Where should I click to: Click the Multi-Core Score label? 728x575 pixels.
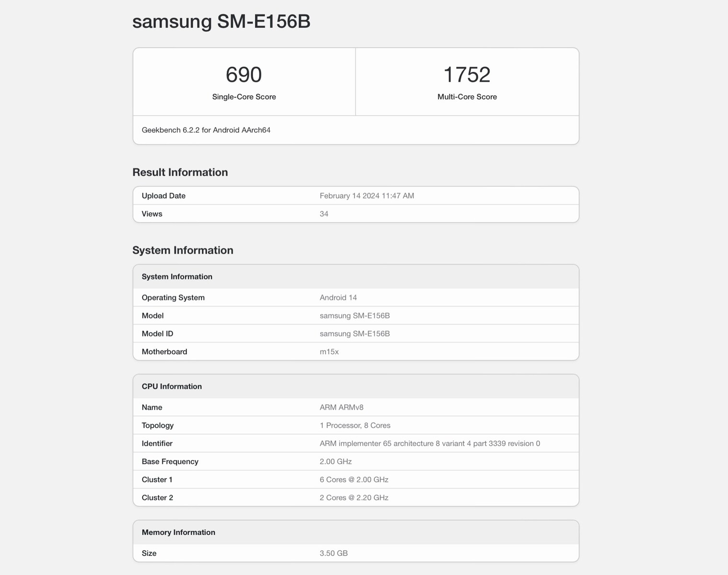click(467, 97)
